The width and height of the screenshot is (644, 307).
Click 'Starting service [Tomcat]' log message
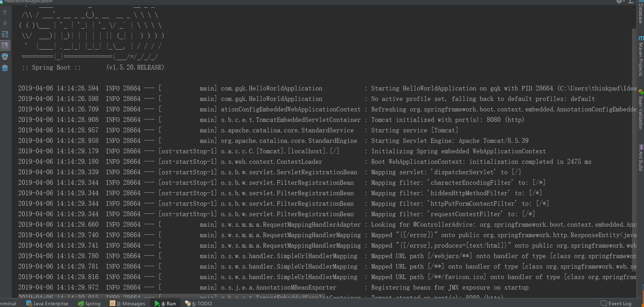[x=414, y=130]
